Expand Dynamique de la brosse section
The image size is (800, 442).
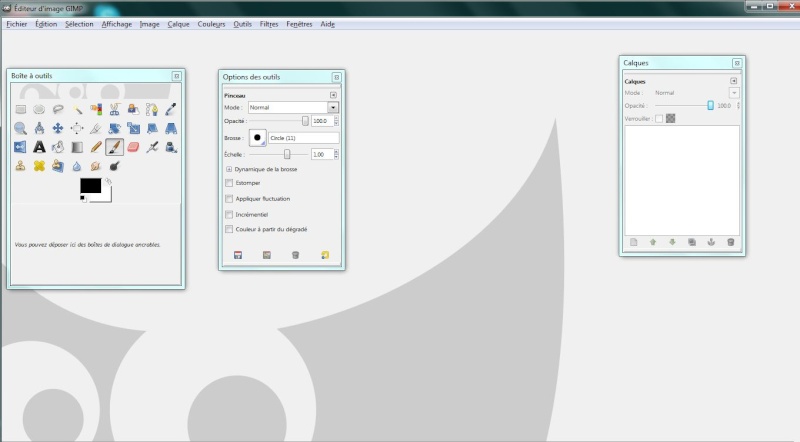point(229,169)
